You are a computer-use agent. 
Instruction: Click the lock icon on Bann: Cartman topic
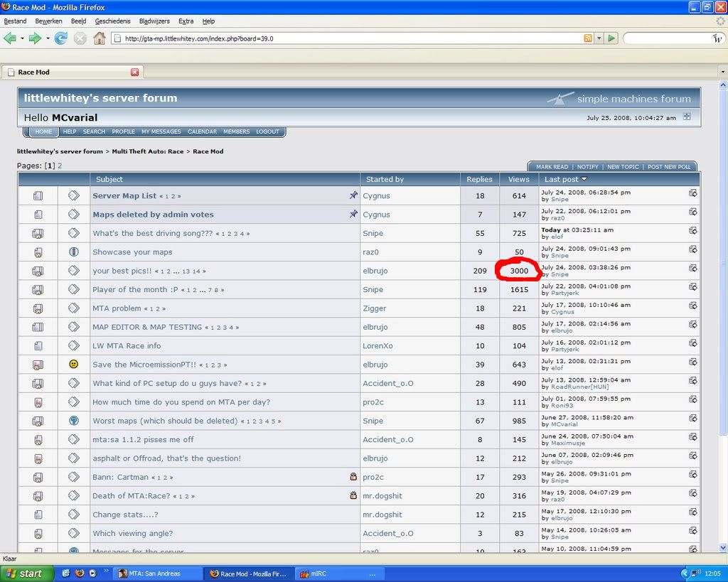pyautogui.click(x=353, y=477)
